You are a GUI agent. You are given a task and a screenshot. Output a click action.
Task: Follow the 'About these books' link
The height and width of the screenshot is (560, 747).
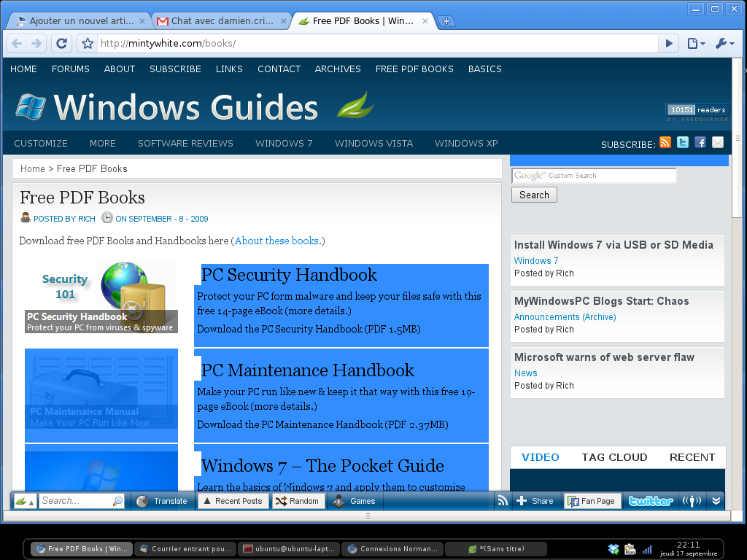[x=276, y=241]
